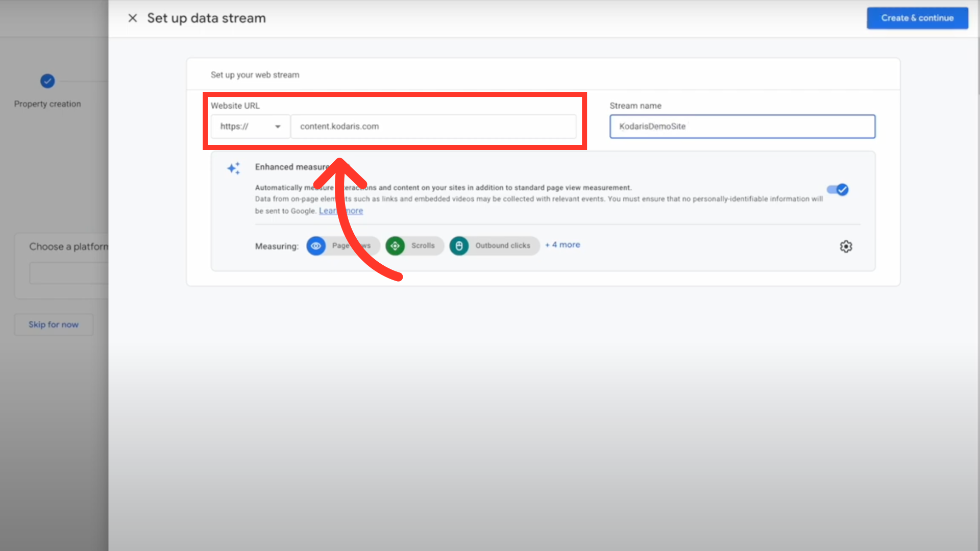This screenshot has height=551, width=980.
Task: Click the Skip for now button
Action: pyautogui.click(x=54, y=324)
